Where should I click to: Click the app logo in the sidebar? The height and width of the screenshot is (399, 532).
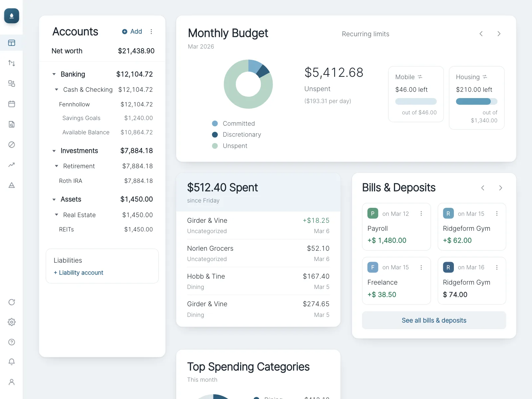[12, 16]
